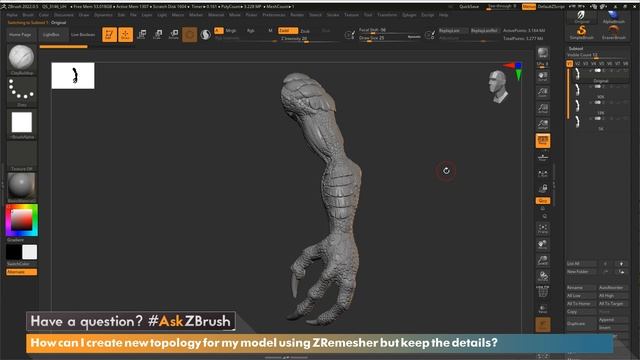Open the Dots stroke selector
Viewport: 640px width, 360px height.
21,91
